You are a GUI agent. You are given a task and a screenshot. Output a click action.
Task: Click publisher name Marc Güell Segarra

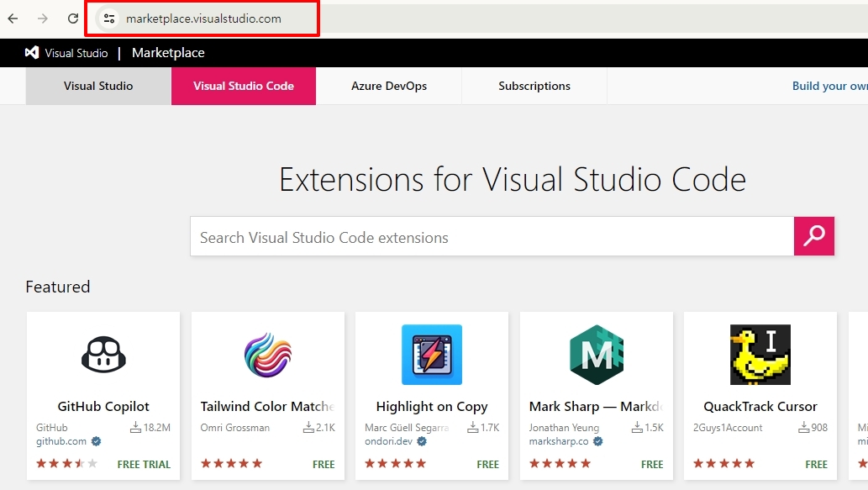pos(407,428)
